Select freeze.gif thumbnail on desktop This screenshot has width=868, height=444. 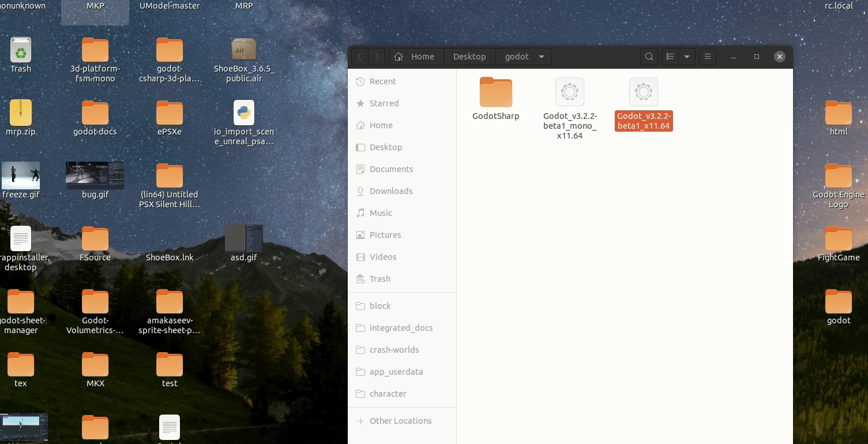(x=21, y=176)
